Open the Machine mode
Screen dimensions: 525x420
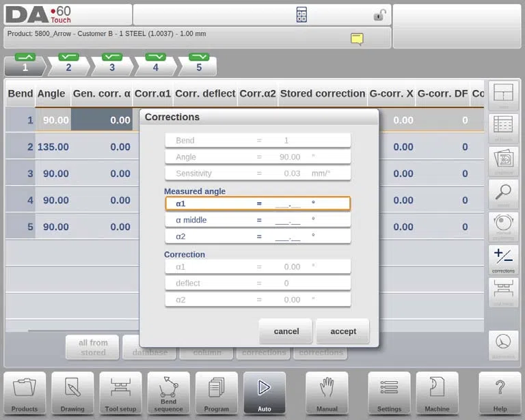pyautogui.click(x=437, y=393)
